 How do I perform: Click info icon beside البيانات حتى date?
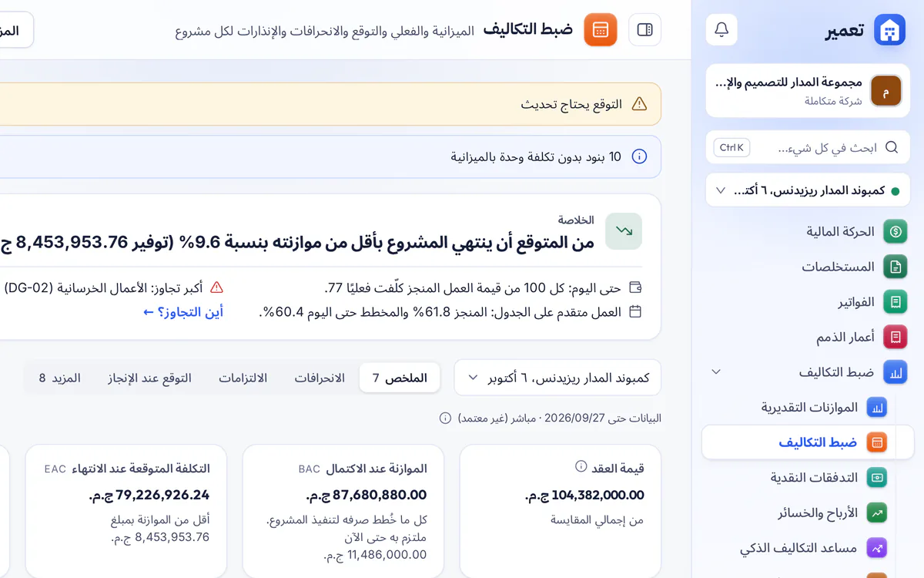(445, 418)
